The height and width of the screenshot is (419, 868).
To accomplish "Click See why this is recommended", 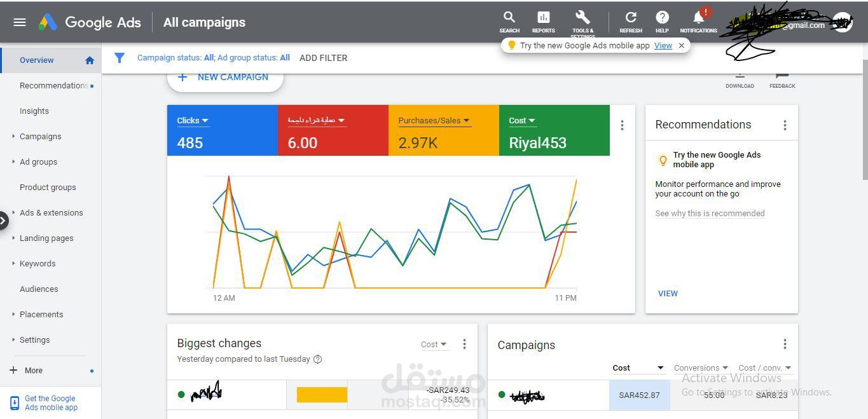I will (x=710, y=214).
